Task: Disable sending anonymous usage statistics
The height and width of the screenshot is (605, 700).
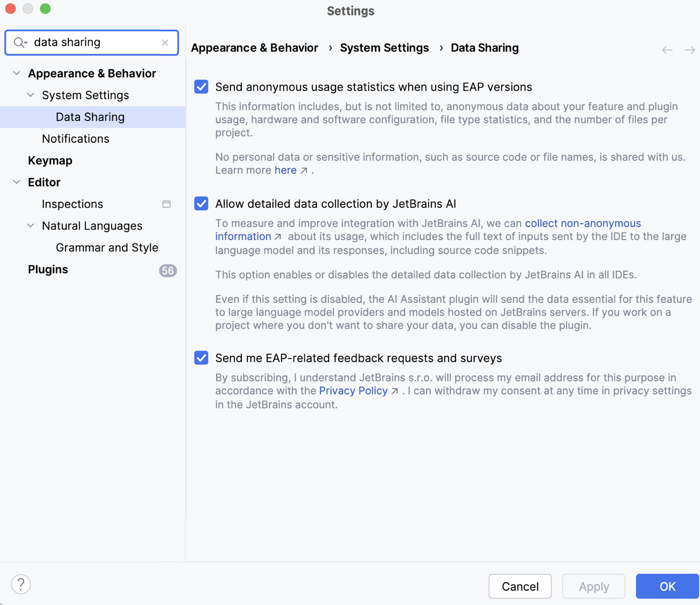Action: (201, 87)
